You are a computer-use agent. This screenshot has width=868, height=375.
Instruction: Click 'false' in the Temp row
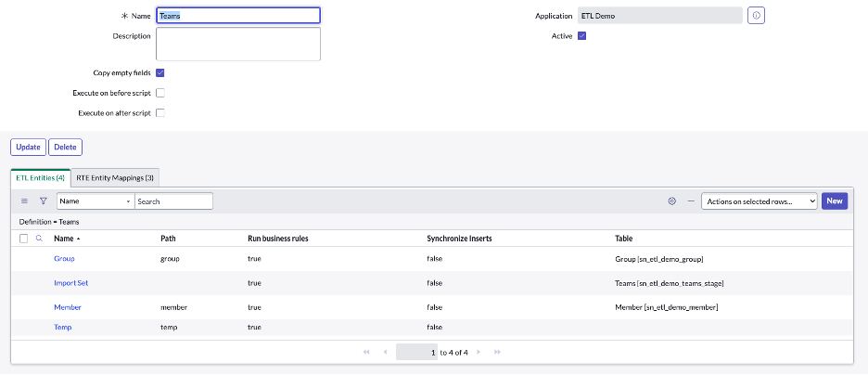tap(435, 328)
